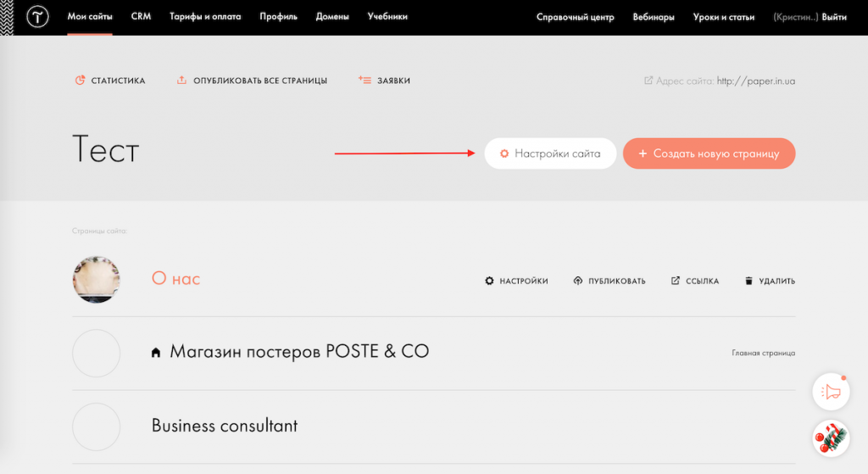Click the Ссылка external link icon
868x474 pixels.
tap(676, 281)
